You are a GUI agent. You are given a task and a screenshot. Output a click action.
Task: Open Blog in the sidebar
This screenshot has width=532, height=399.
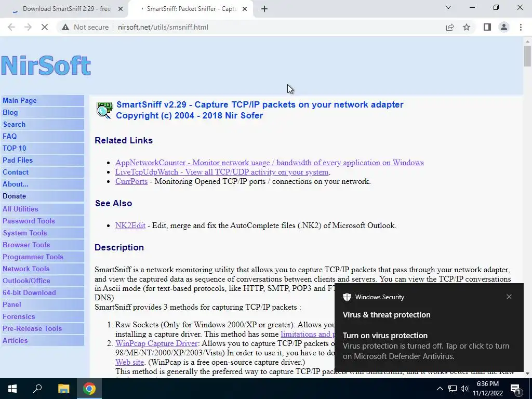43,112
